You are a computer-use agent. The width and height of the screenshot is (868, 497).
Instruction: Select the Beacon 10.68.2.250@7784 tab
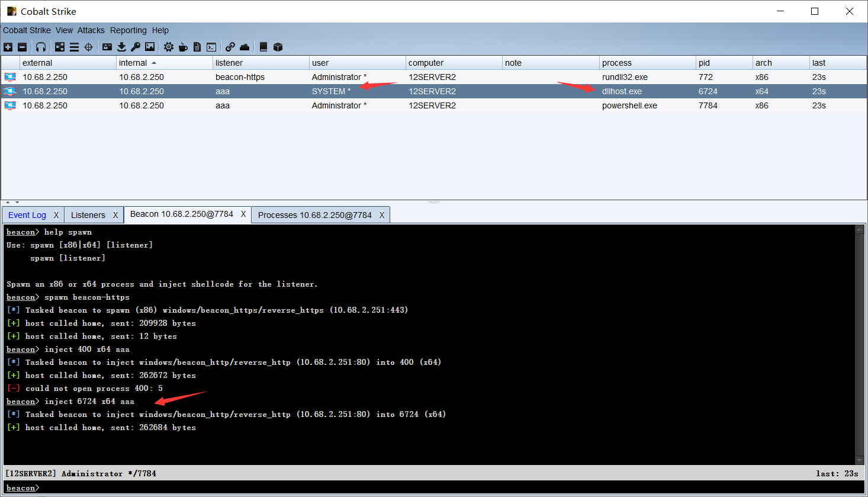[x=182, y=214]
